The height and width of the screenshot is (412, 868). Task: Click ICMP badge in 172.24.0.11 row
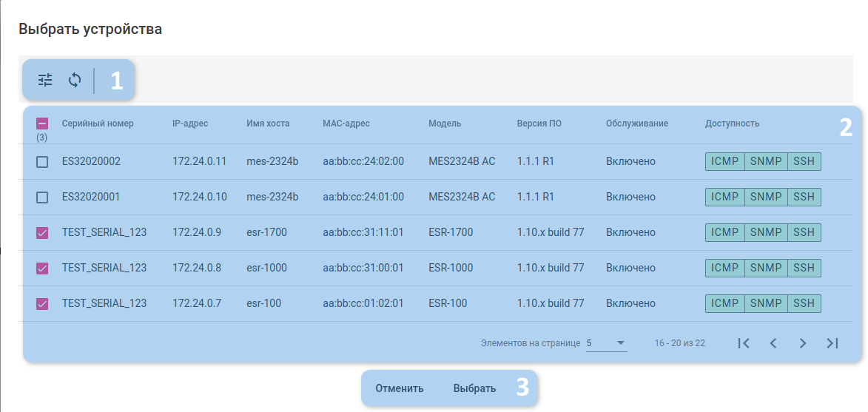724,161
